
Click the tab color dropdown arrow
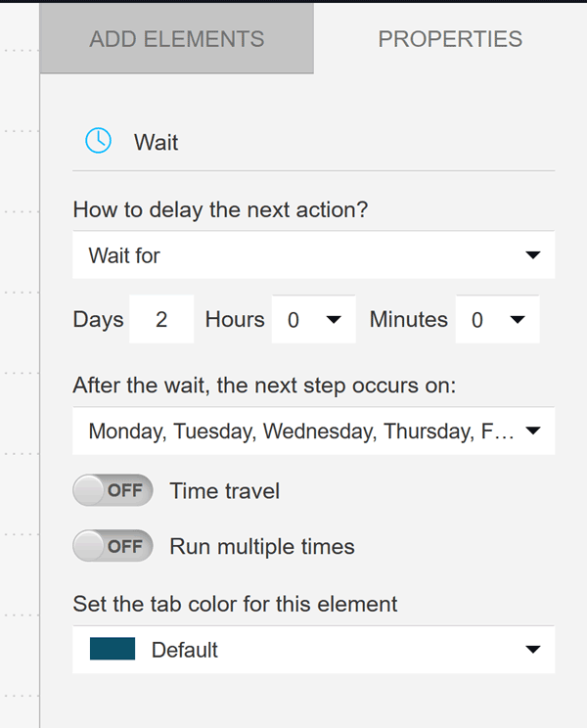click(532, 650)
